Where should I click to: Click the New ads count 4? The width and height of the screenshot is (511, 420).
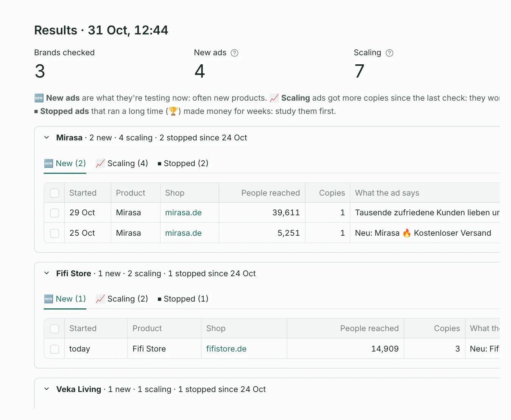[x=200, y=71]
